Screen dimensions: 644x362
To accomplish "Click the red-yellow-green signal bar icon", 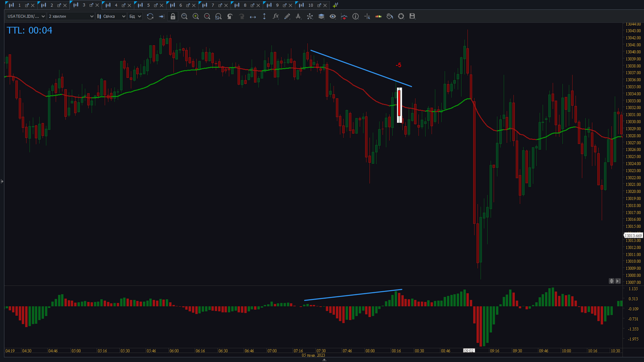I will (x=378, y=16).
